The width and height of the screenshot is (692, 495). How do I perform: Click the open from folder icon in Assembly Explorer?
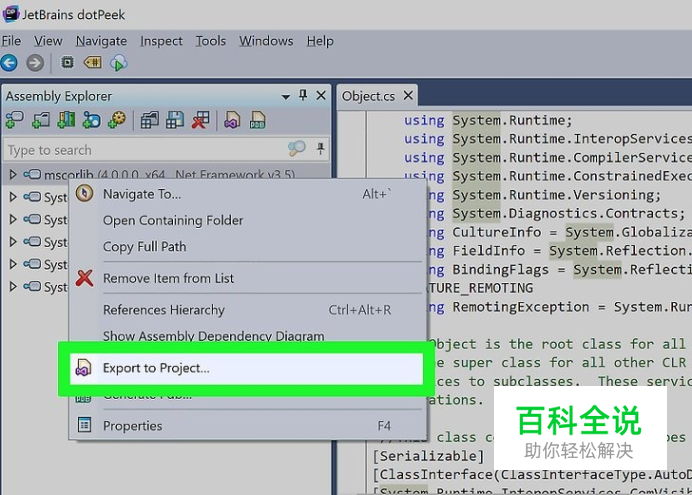pyautogui.click(x=41, y=120)
